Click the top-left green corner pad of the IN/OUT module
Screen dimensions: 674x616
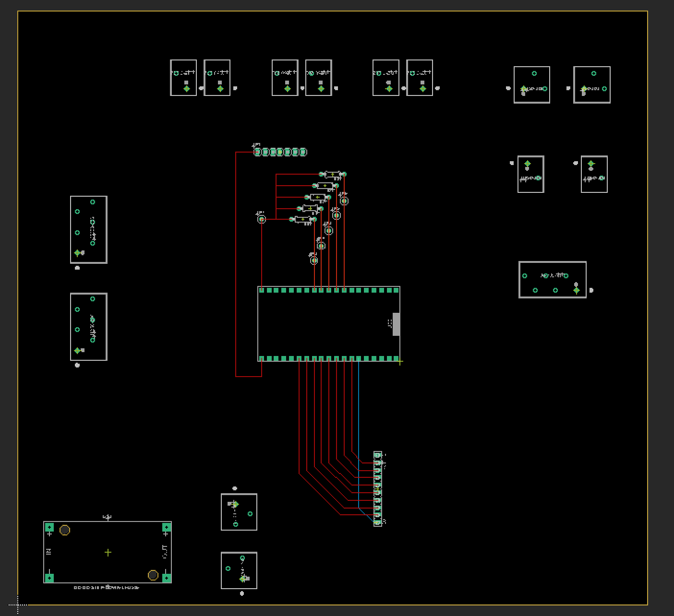coord(49,527)
